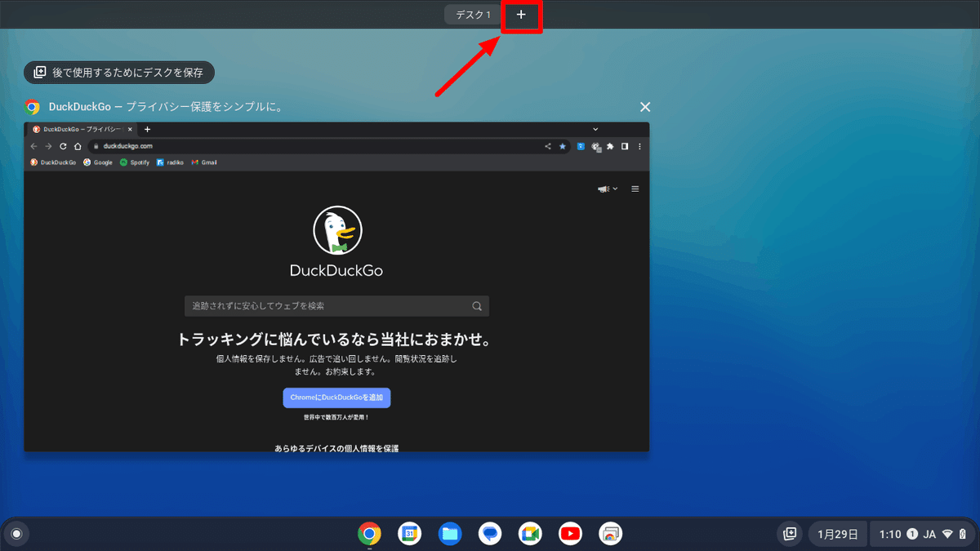This screenshot has height=551, width=980.
Task: Click the Chrome three-dot menu in preview
Action: [639, 146]
